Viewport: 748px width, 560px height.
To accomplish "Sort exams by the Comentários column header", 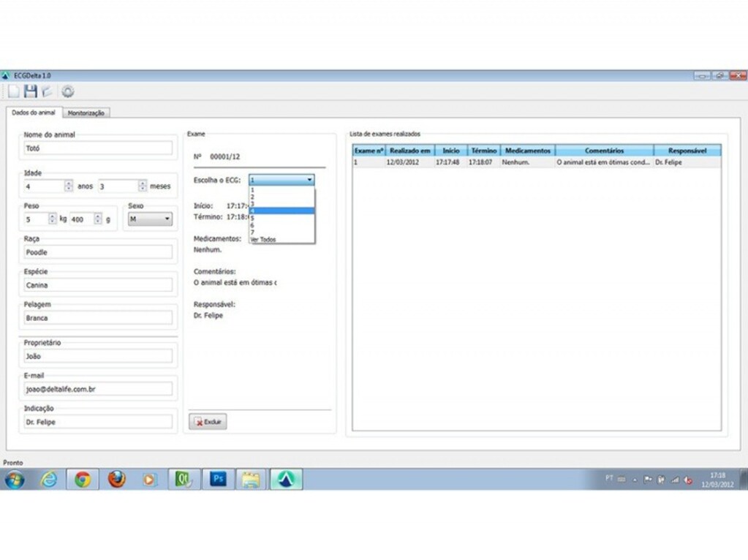I will [x=604, y=151].
